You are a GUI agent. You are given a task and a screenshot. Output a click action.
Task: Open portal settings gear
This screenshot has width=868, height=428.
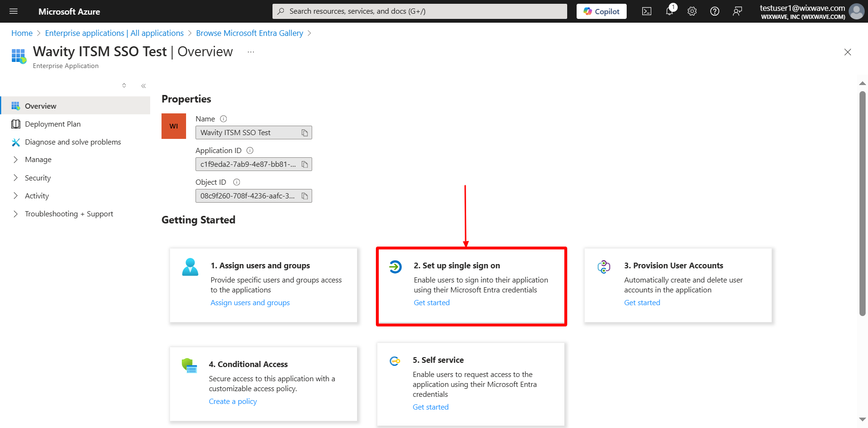pyautogui.click(x=692, y=11)
